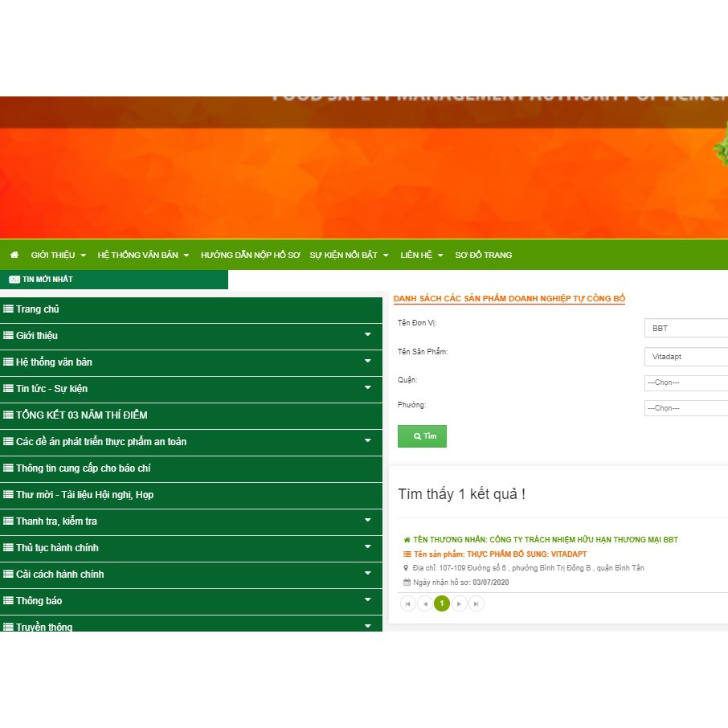Jump to last results page icon
The width and height of the screenshot is (728, 728).
(x=476, y=603)
